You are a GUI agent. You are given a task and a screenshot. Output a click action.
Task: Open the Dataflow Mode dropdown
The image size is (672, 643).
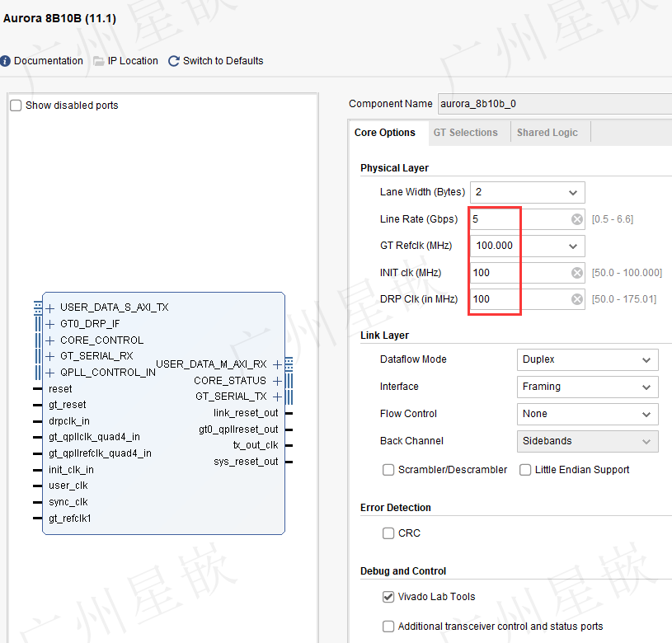point(588,360)
